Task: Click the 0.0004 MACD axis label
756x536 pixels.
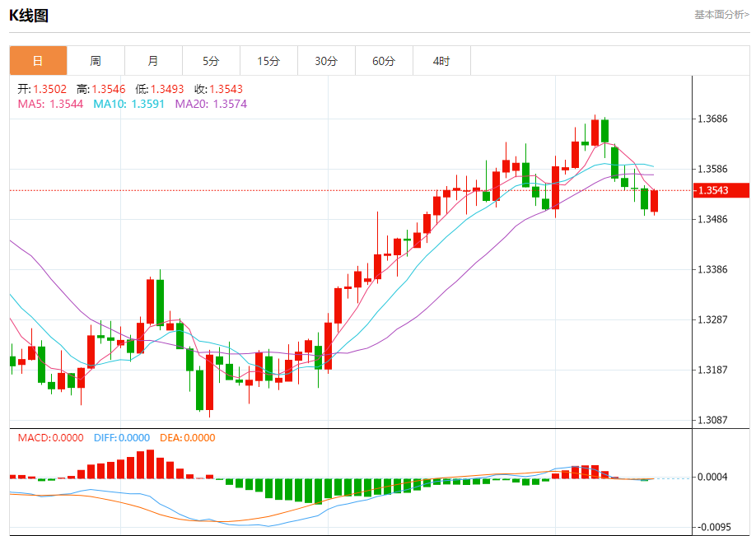Action: pyautogui.click(x=712, y=477)
